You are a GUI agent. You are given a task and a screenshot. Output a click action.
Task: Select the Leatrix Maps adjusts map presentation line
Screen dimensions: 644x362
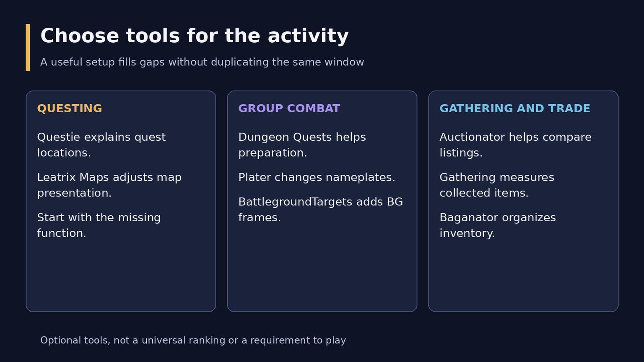point(109,185)
